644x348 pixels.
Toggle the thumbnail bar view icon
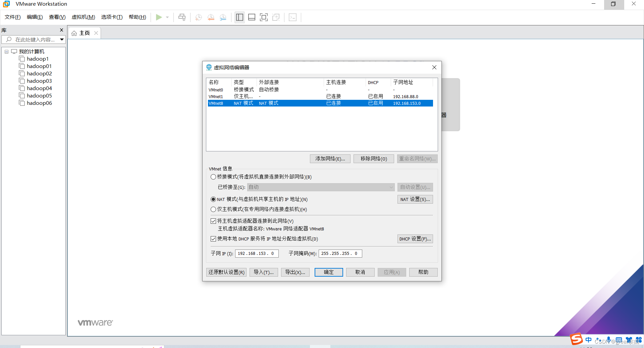252,17
